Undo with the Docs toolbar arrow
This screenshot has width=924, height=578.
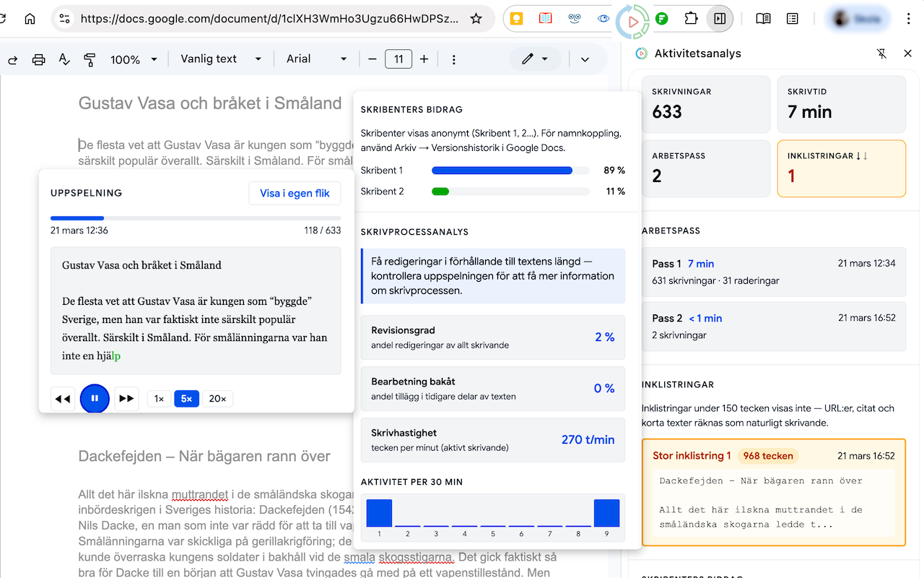tap(12, 59)
